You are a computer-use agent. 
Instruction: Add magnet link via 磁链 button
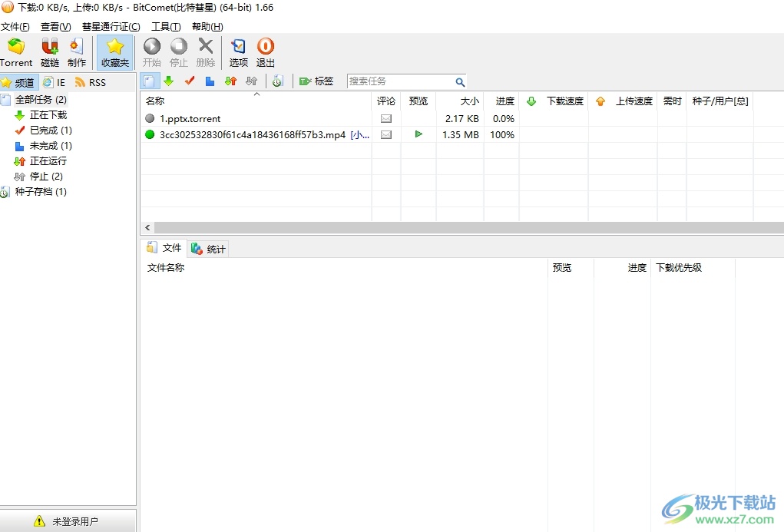point(49,52)
